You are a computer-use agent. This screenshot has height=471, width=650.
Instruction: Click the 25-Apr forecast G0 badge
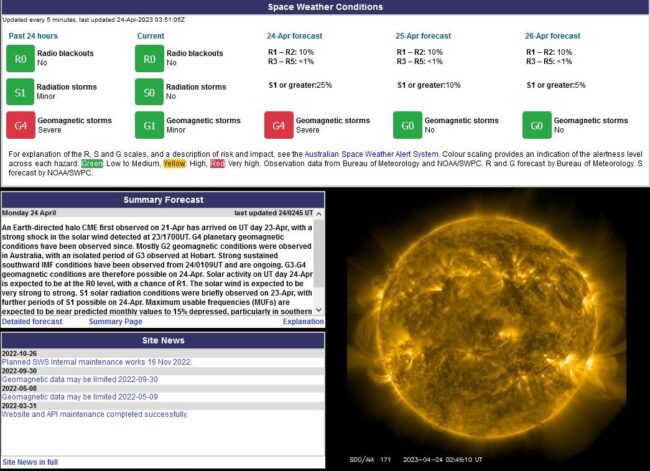(407, 125)
